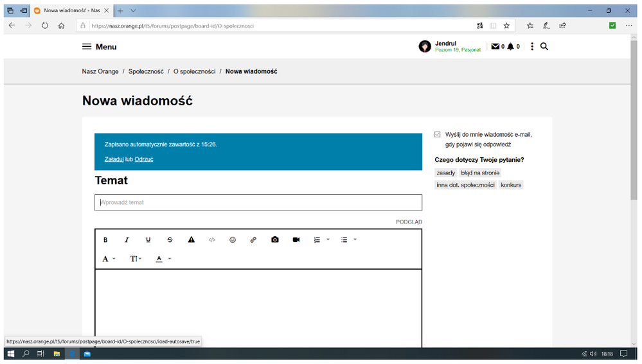The height and width of the screenshot is (364, 642).
Task: Open taskbar search
Action: (x=26, y=354)
